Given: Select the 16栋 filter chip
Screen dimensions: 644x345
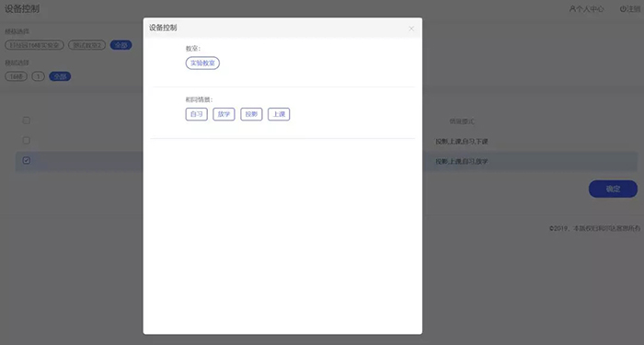Looking at the screenshot, I should [16, 76].
